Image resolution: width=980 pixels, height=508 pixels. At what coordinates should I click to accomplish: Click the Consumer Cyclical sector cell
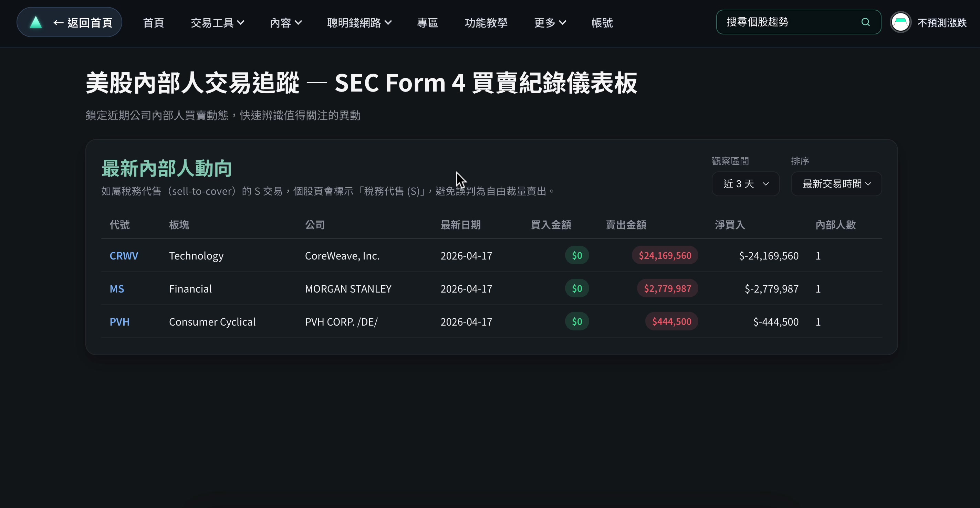212,322
